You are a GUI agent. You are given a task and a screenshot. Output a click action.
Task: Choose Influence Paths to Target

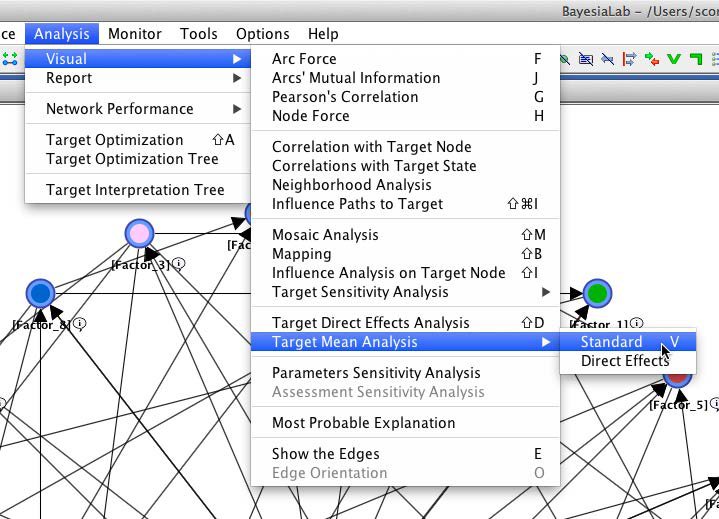(x=405, y=204)
